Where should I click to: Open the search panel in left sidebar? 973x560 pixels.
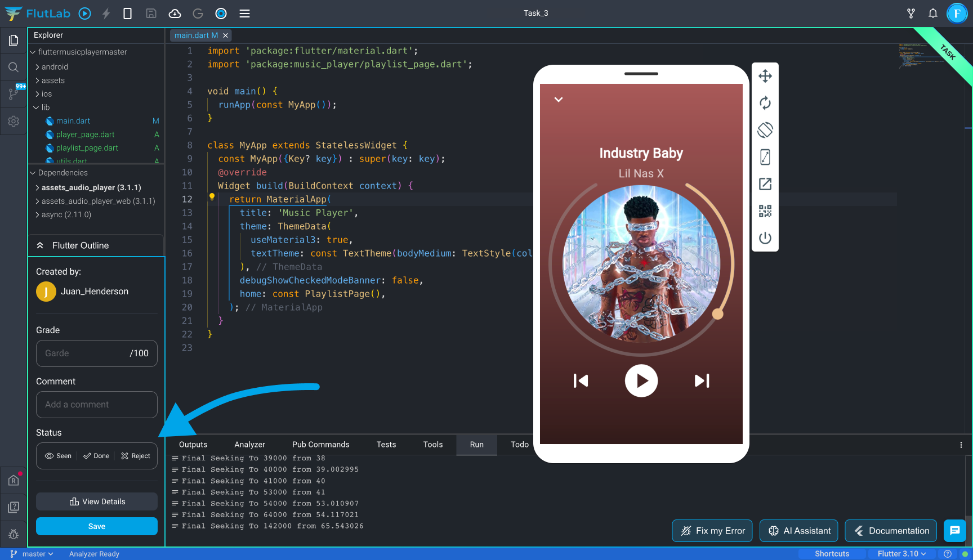pos(14,68)
